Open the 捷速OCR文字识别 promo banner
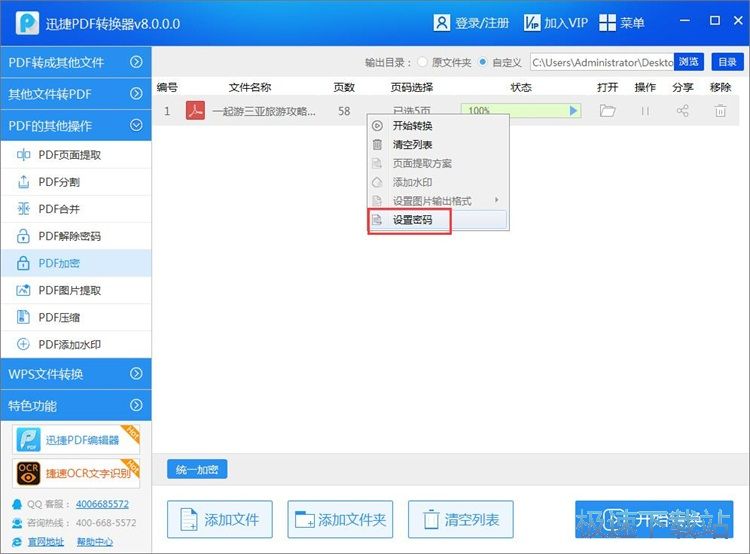The image size is (750, 554). point(76,473)
